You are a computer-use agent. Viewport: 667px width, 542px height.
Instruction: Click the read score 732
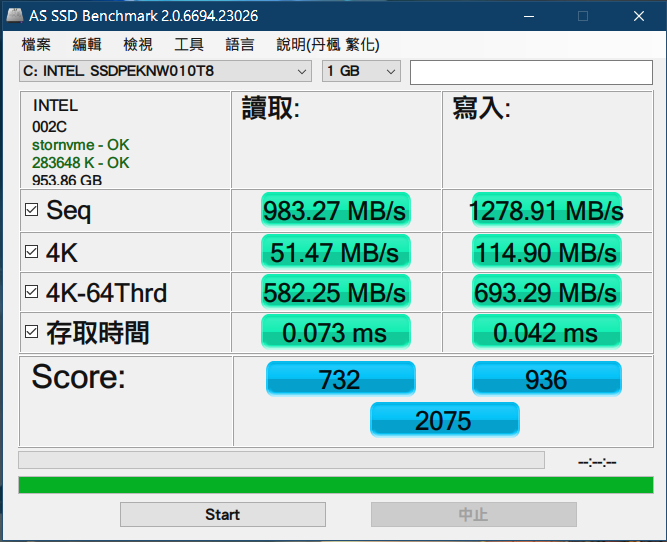point(341,379)
